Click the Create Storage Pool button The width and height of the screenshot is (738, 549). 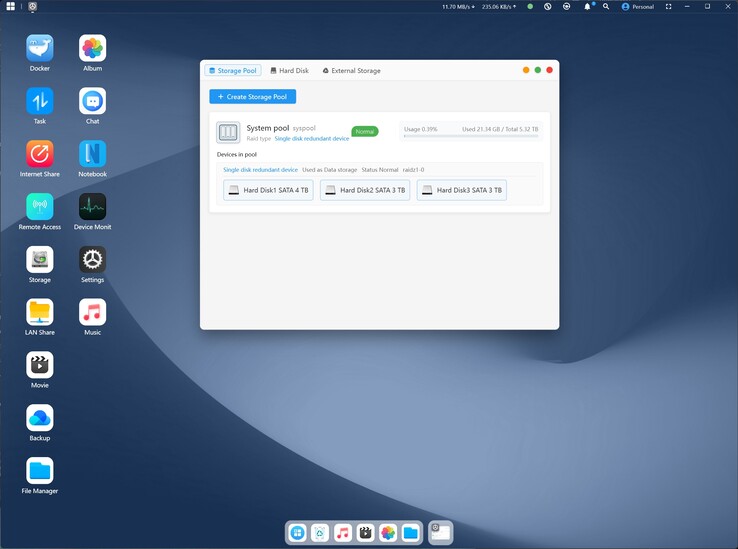(252, 97)
